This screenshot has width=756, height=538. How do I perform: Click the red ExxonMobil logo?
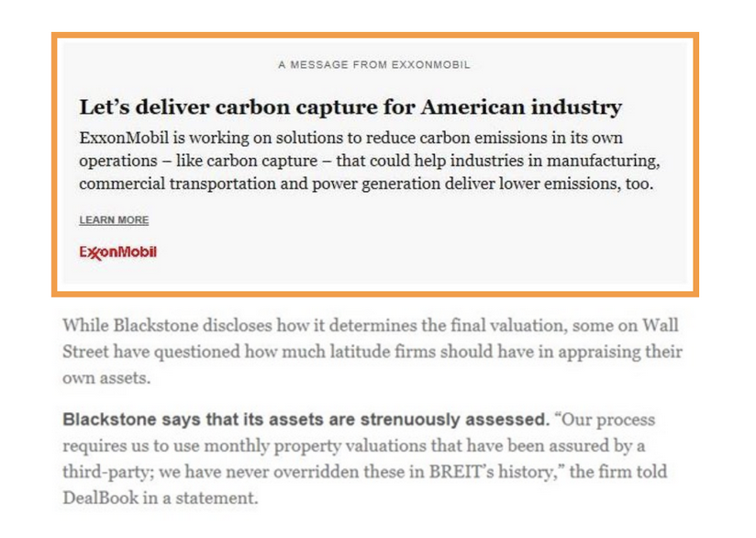[x=117, y=252]
